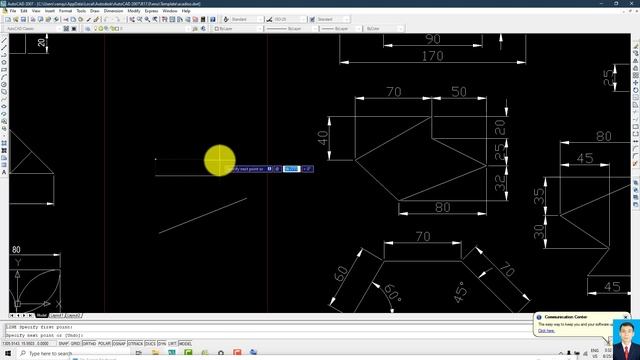
Task: Open the File menu
Action: 13,11
